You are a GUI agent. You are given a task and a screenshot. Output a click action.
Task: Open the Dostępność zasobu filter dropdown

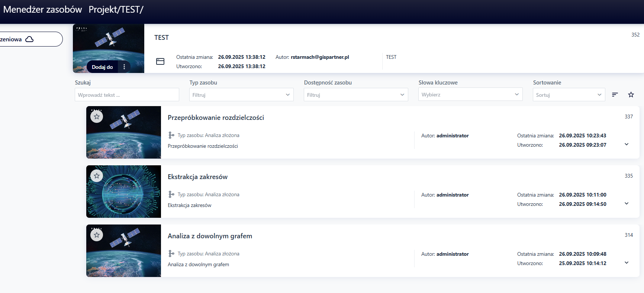tap(356, 95)
